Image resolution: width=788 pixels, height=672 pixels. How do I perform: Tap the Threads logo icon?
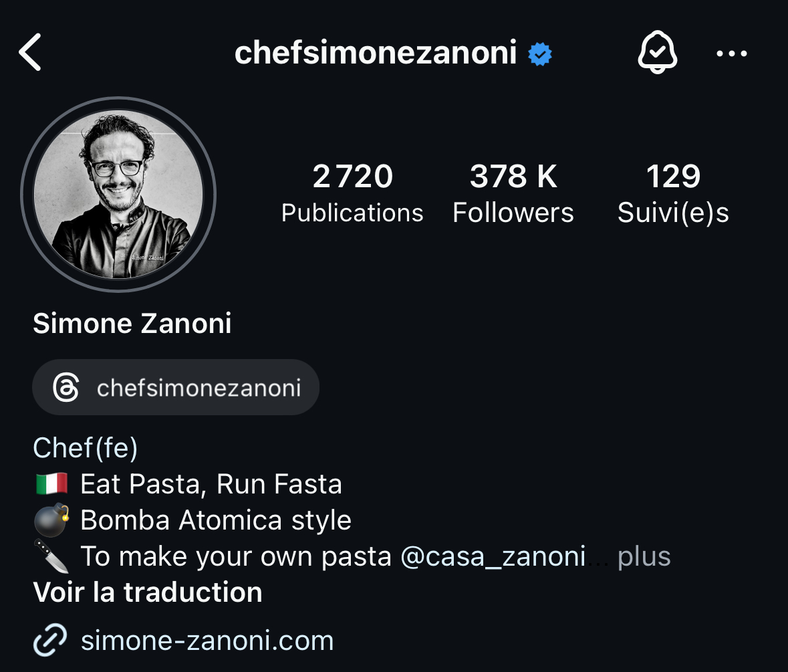(x=66, y=388)
